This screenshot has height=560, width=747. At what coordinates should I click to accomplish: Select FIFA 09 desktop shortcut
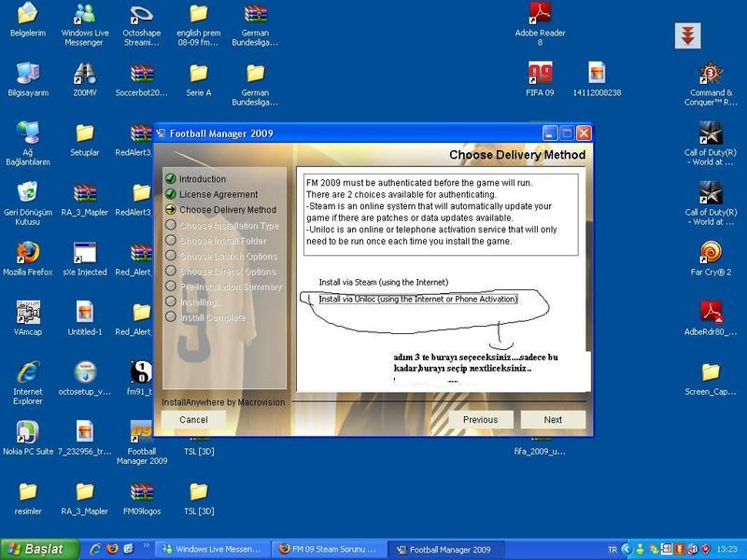pyautogui.click(x=540, y=80)
